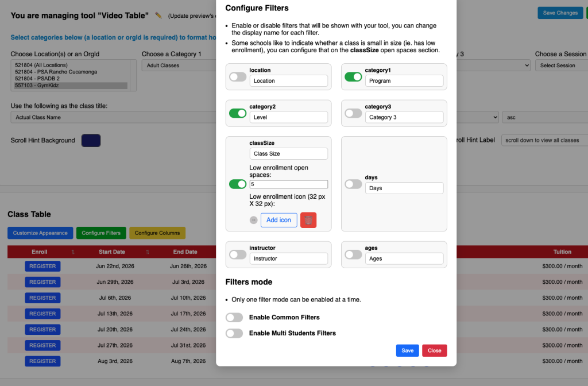Open the Choose a Session dropdown

click(x=561, y=65)
